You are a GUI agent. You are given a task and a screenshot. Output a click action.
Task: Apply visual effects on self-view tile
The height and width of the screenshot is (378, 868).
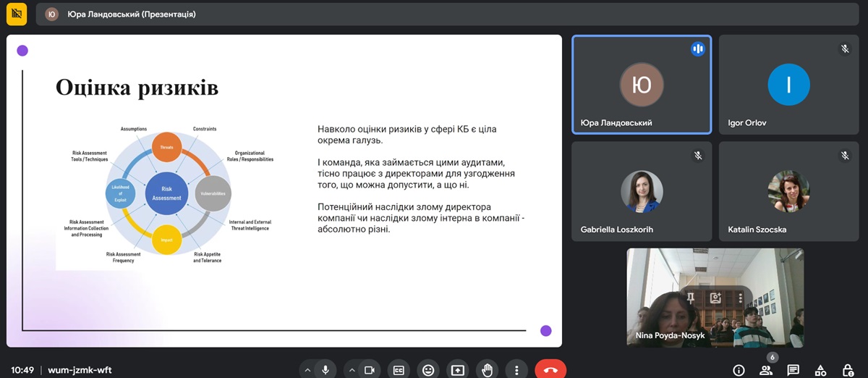pos(715,298)
